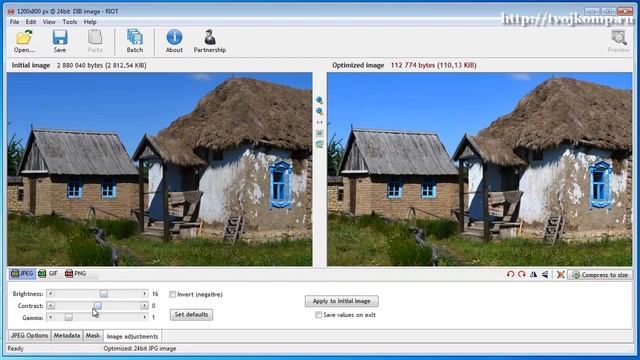Set the 1:1 zoom between image panes
Screen dimensions: 640x360
pyautogui.click(x=319, y=122)
